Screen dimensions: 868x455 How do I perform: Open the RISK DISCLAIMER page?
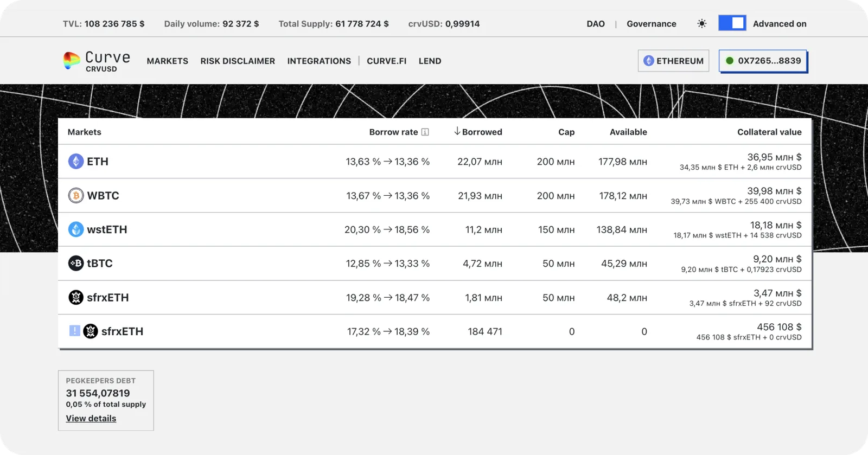pyautogui.click(x=238, y=61)
